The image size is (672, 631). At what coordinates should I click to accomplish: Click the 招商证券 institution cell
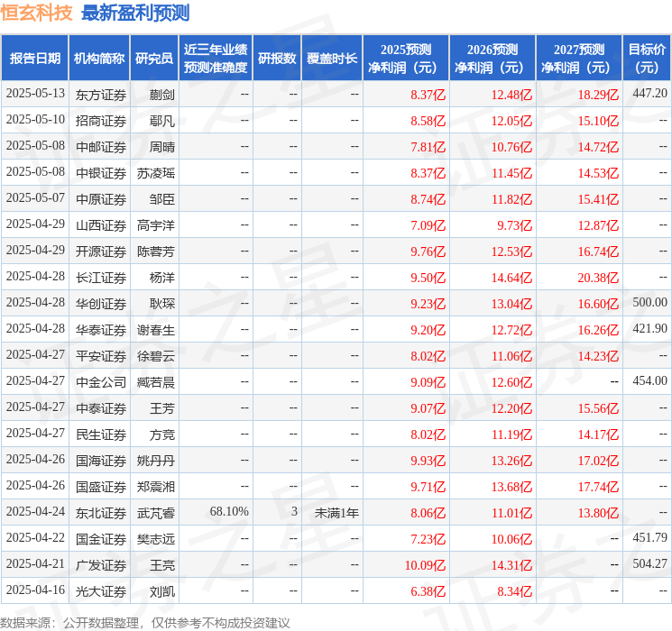click(101, 121)
